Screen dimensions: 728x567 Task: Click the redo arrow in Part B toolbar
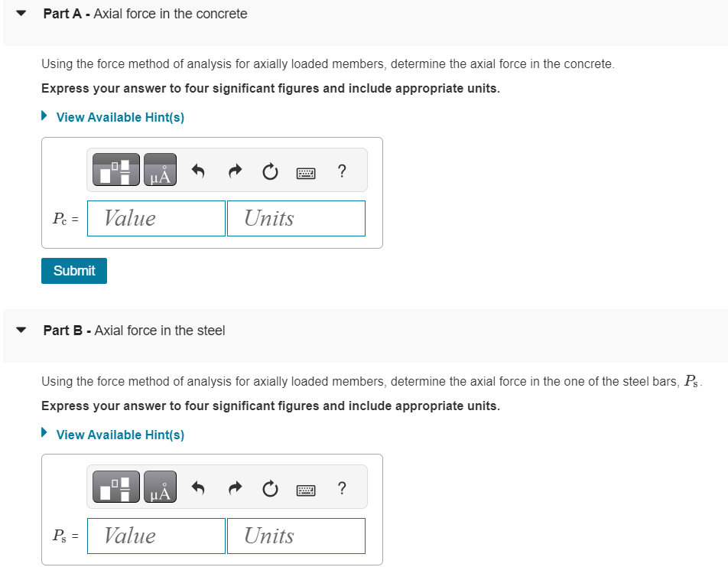pos(234,488)
